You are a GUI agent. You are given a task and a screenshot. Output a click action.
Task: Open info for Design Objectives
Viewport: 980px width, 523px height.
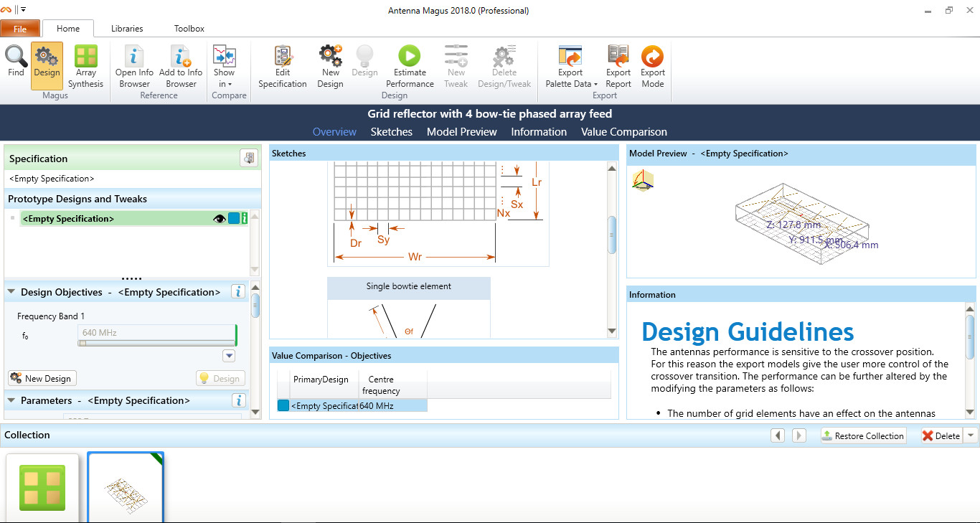pos(239,292)
